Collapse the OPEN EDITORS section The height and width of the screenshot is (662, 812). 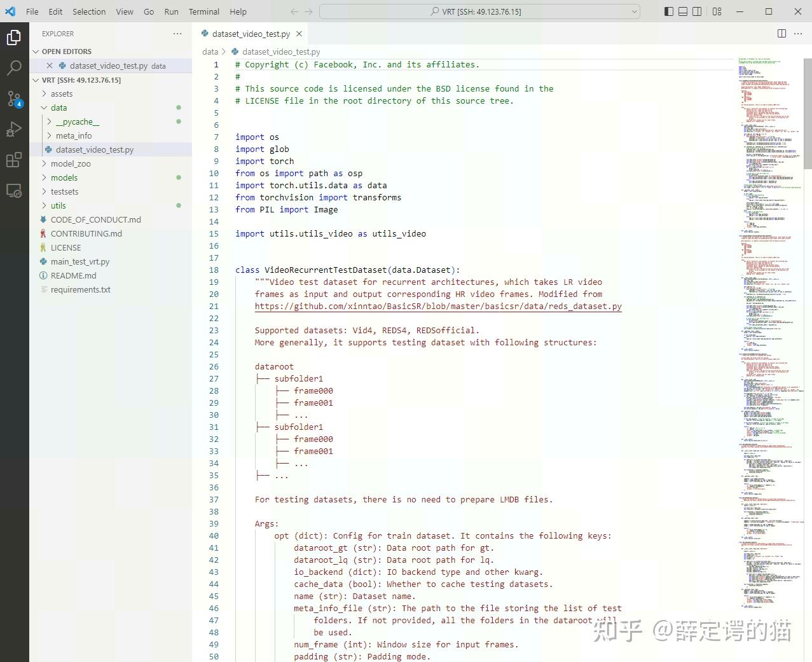pyautogui.click(x=67, y=52)
